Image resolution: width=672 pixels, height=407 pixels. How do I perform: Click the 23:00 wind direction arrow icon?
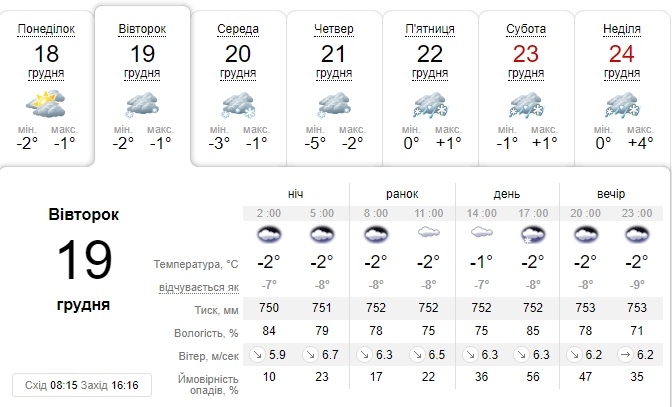tap(625, 355)
